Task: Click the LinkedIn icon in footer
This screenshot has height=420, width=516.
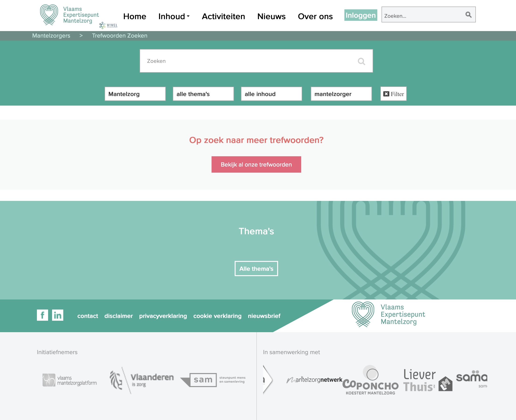Action: tap(57, 315)
